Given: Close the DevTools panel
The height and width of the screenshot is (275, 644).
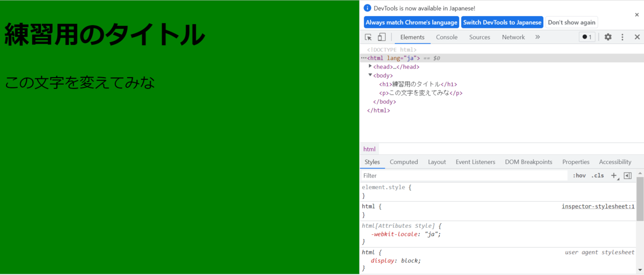Looking at the screenshot, I should click(637, 37).
